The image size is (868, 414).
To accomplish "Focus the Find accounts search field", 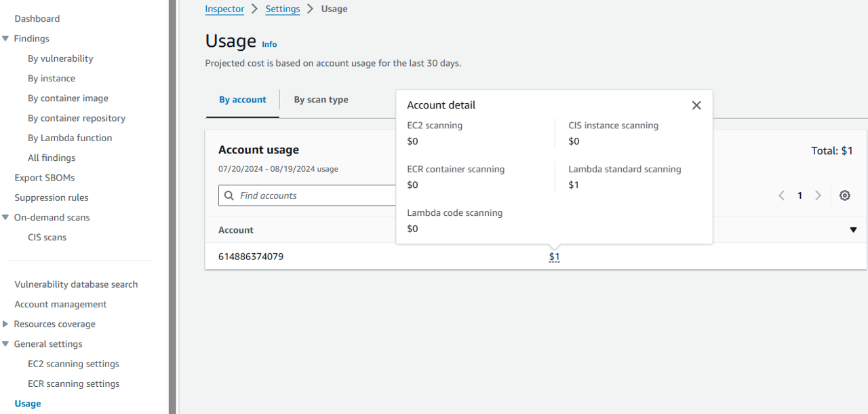I will click(x=307, y=195).
